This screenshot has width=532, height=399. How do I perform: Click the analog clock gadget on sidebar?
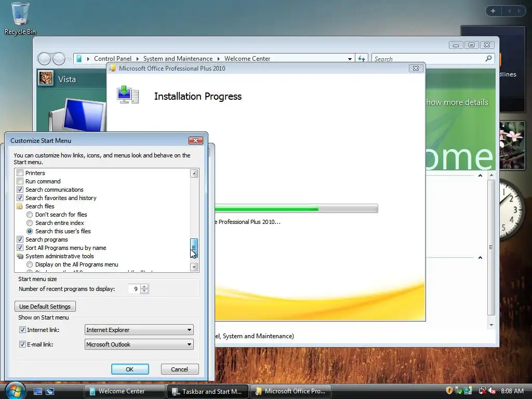(x=512, y=209)
